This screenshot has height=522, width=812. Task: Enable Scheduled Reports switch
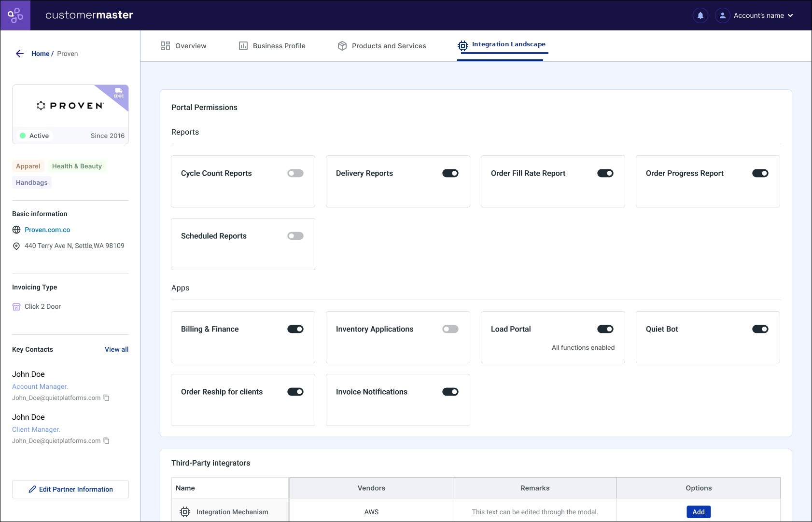[x=295, y=236]
